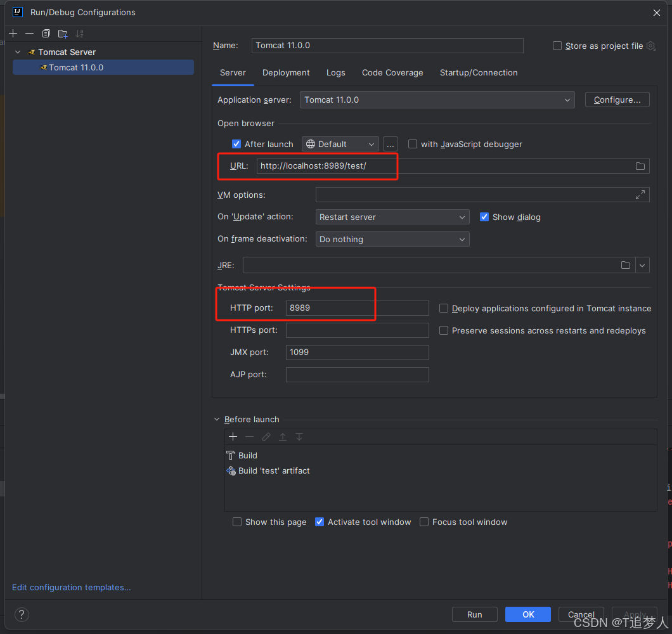The width and height of the screenshot is (672, 634).
Task: Close the Run/Debug Configurations dialog
Action: 657,13
